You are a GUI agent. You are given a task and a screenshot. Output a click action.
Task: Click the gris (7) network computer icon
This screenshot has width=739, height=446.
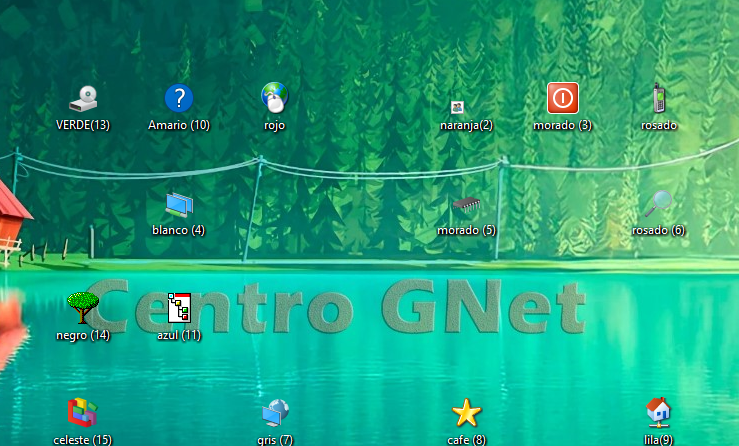pyautogui.click(x=275, y=413)
